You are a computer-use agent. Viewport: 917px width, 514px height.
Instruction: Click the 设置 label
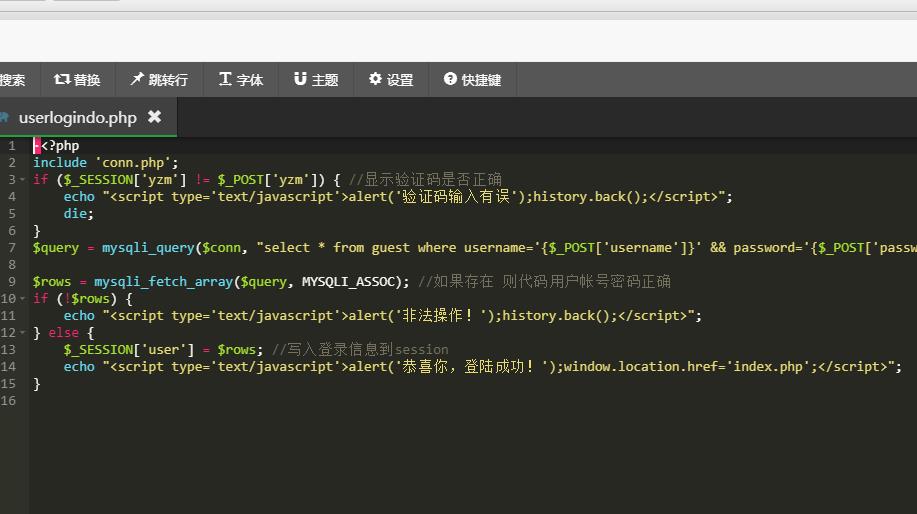pyautogui.click(x=400, y=80)
